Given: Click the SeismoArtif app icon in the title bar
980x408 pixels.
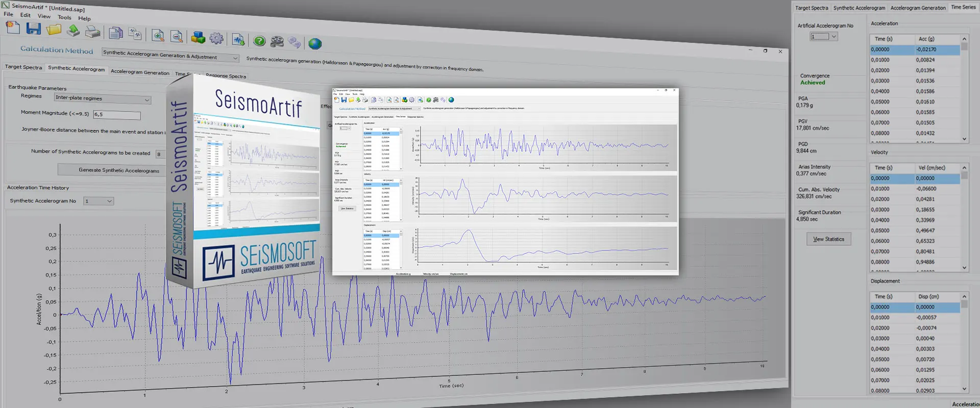Looking at the screenshot, I should (5, 5).
